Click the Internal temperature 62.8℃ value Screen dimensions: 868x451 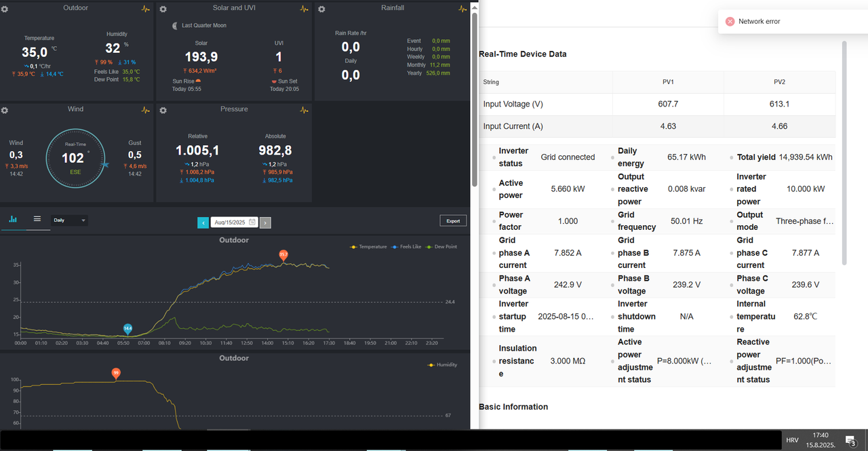pyautogui.click(x=805, y=317)
